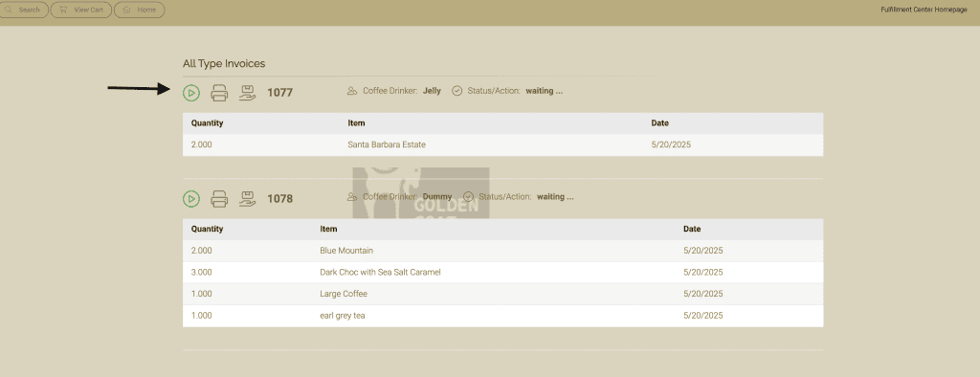Click the hand-delivery package icon for invoice 1077

pyautogui.click(x=248, y=93)
